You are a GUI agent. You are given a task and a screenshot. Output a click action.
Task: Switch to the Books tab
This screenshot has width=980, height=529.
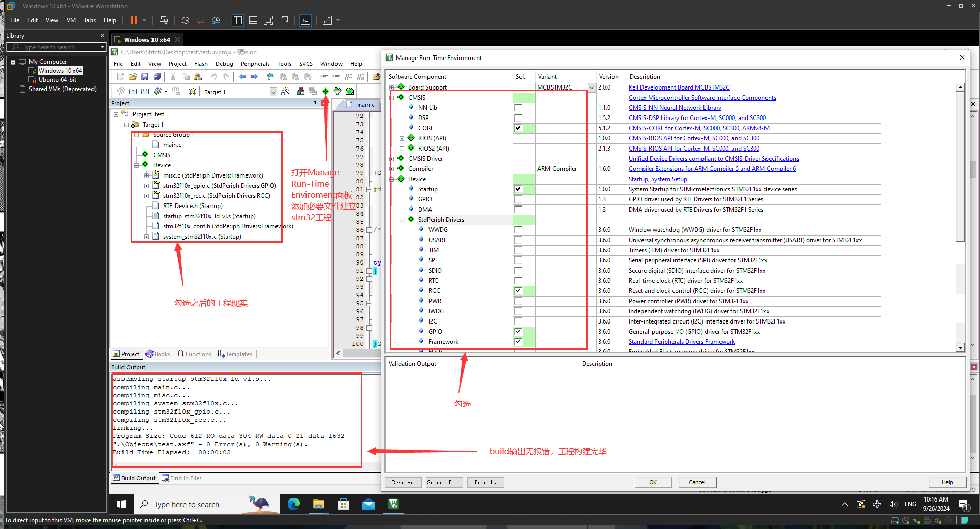[158, 354]
